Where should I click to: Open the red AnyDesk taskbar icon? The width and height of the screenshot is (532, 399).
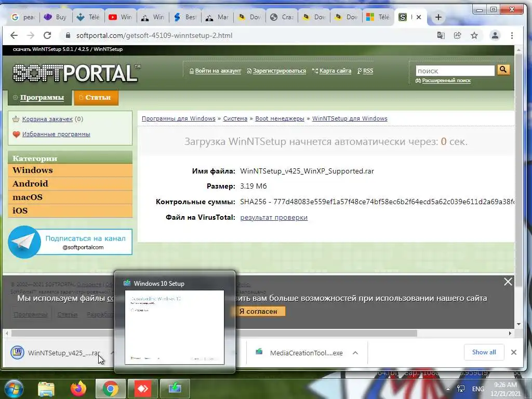point(143,389)
